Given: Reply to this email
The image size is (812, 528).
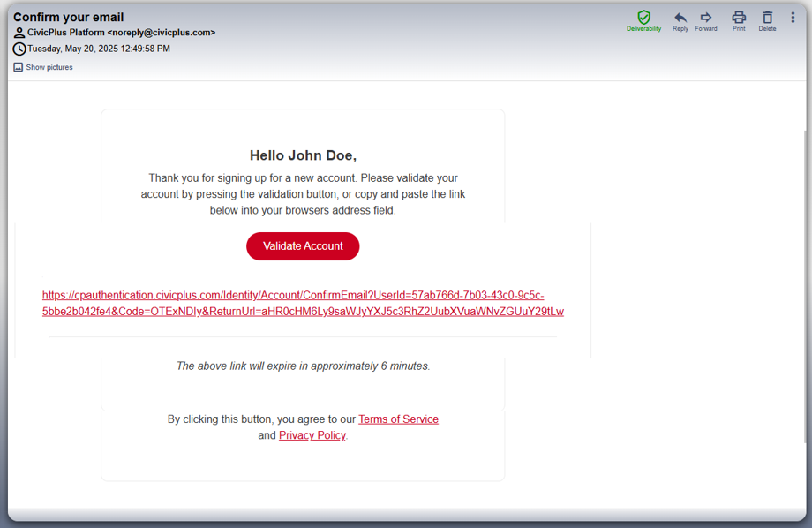Looking at the screenshot, I should pyautogui.click(x=680, y=21).
